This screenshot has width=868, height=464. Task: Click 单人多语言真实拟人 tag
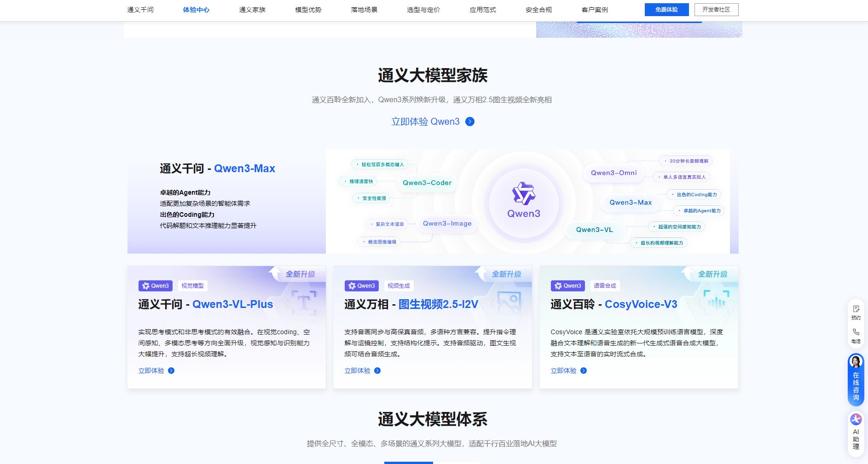(681, 177)
